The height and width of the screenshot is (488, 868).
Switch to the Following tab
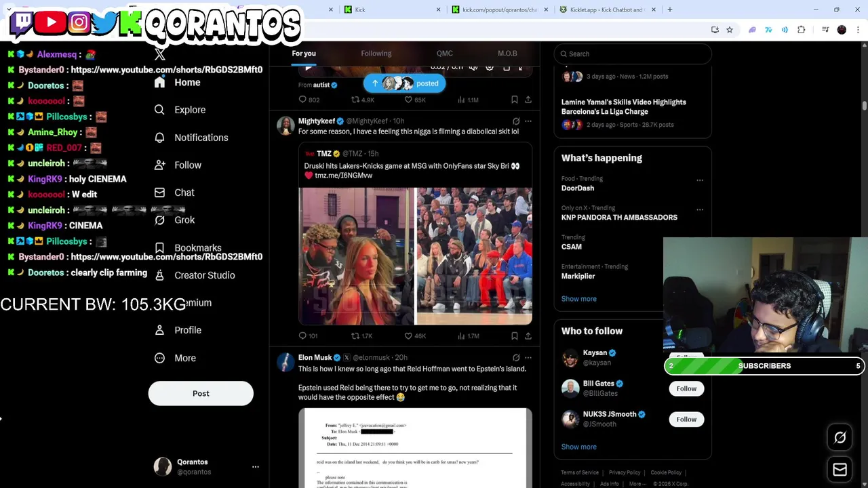(376, 54)
